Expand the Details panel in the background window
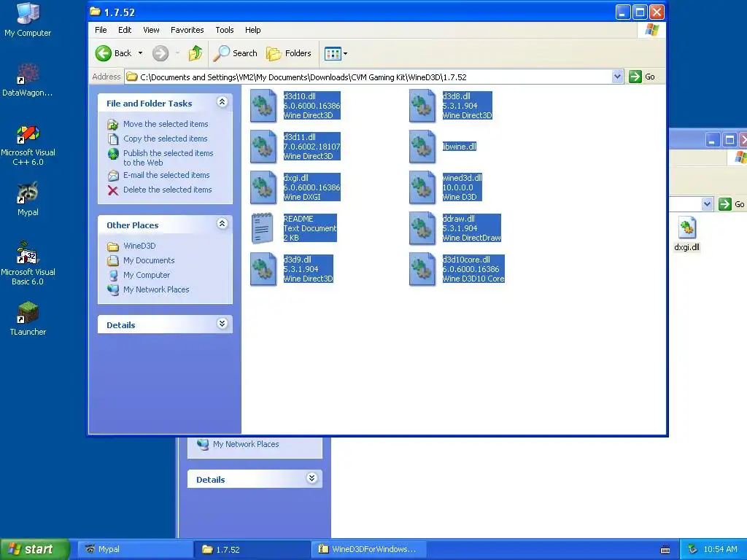 311,478
